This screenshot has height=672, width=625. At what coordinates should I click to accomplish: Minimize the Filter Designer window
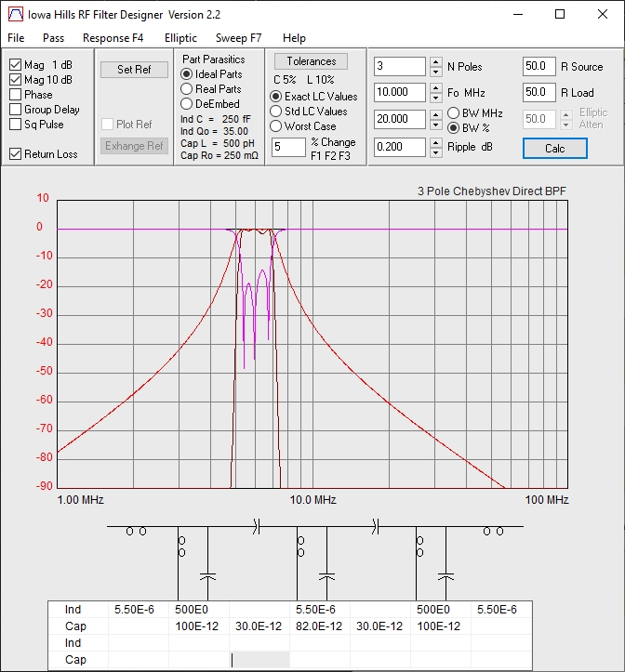pos(518,14)
